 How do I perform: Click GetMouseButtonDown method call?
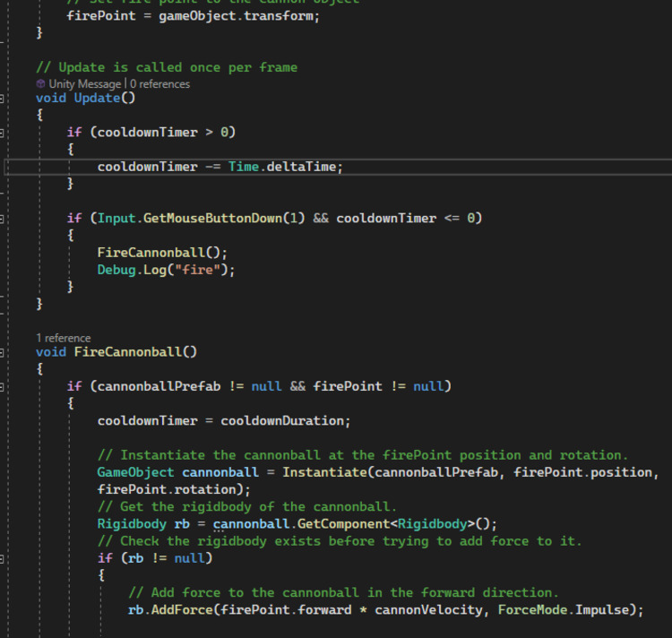[212, 219]
